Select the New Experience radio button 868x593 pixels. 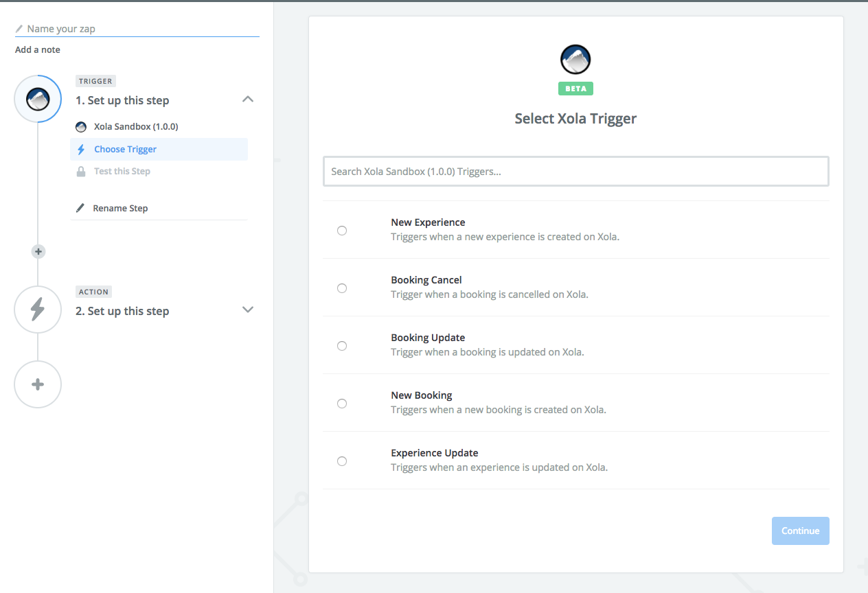[342, 231]
